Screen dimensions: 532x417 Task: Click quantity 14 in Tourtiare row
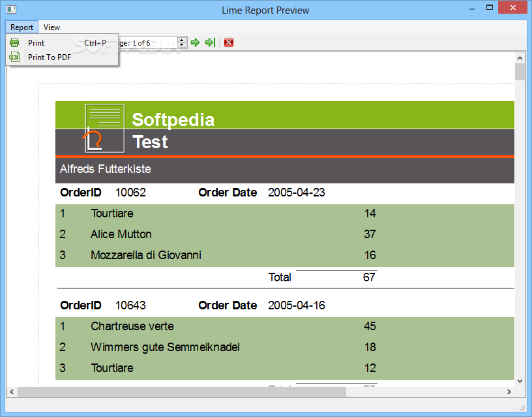(370, 213)
